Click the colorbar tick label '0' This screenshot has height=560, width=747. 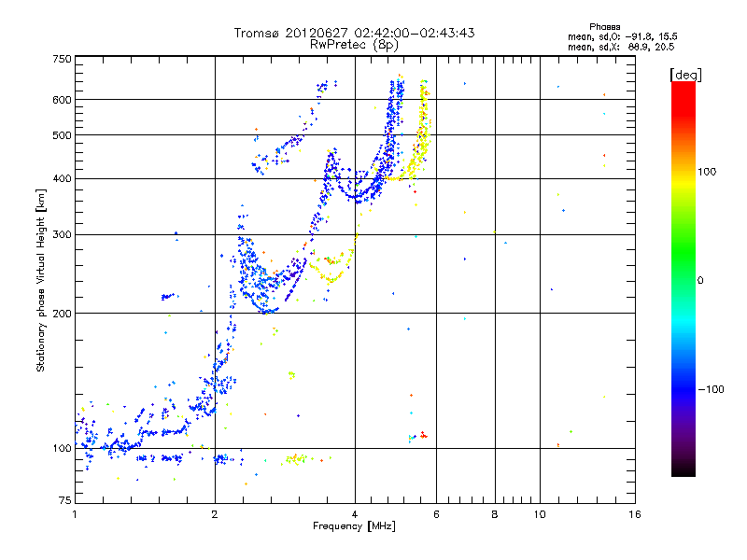pos(700,281)
